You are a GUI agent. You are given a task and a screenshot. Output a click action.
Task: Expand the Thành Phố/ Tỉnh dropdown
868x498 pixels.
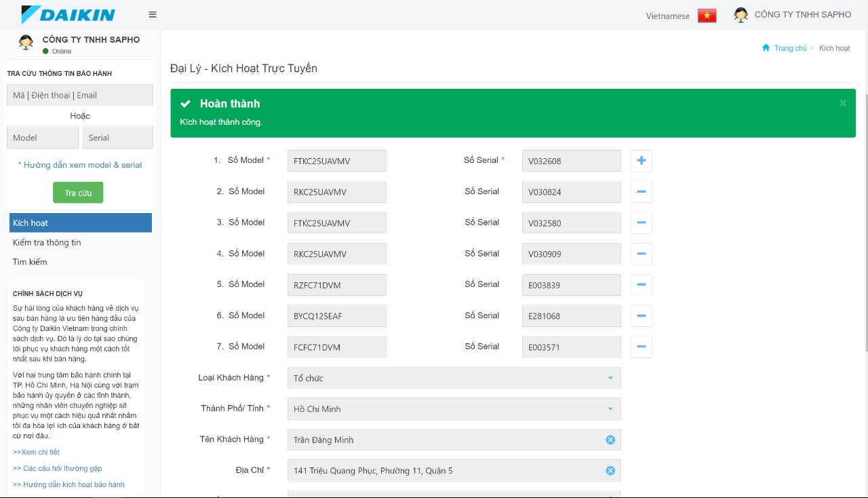pyautogui.click(x=453, y=409)
